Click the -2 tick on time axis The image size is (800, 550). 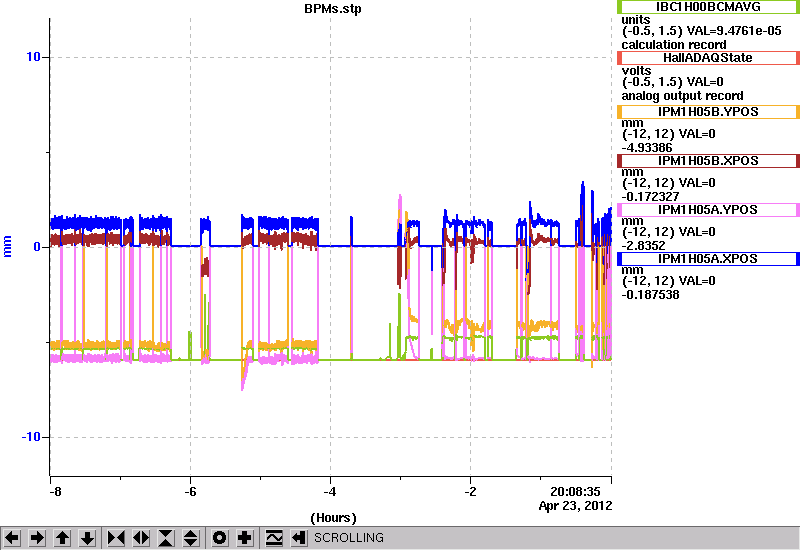[470, 492]
